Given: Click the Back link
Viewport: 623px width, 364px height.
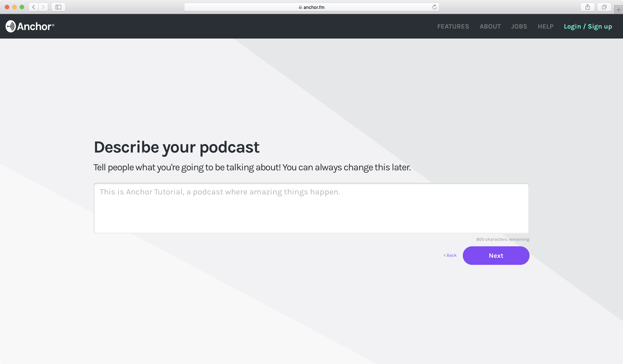Looking at the screenshot, I should (x=450, y=255).
